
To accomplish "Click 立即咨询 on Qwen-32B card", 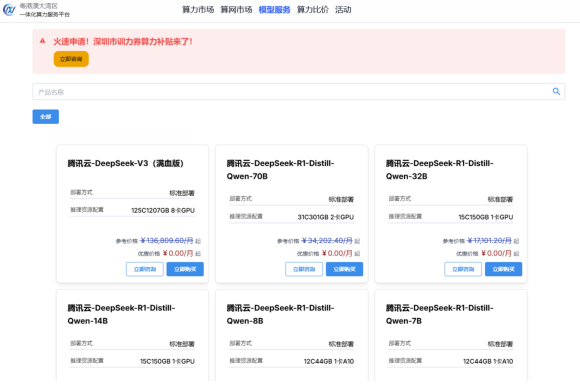I will coord(463,269).
